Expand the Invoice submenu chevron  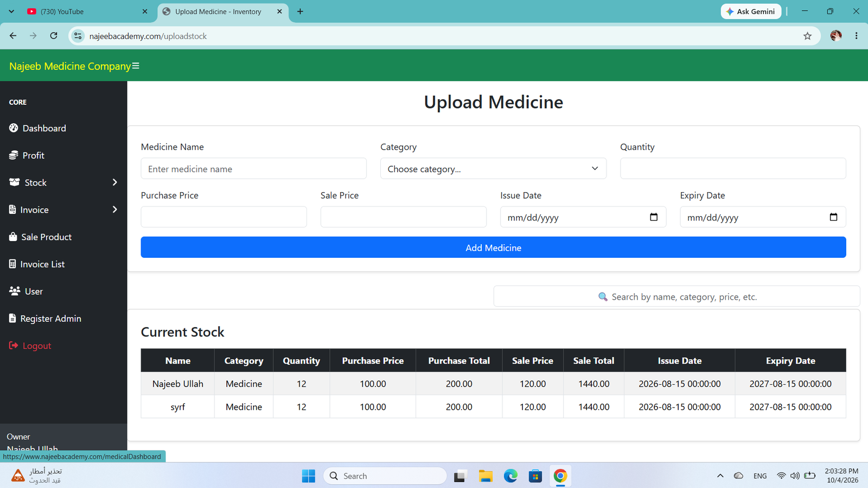pos(114,210)
